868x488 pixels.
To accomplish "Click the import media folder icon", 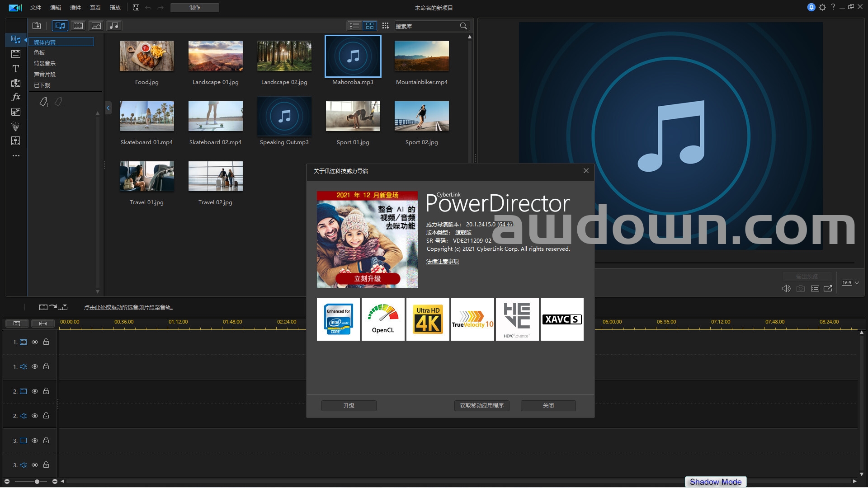I will point(37,26).
